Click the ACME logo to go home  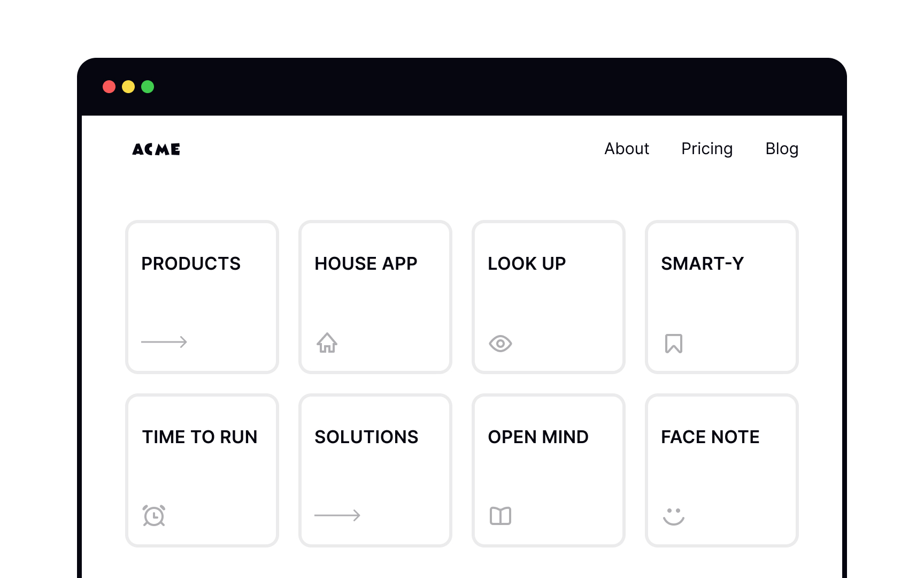pos(156,149)
